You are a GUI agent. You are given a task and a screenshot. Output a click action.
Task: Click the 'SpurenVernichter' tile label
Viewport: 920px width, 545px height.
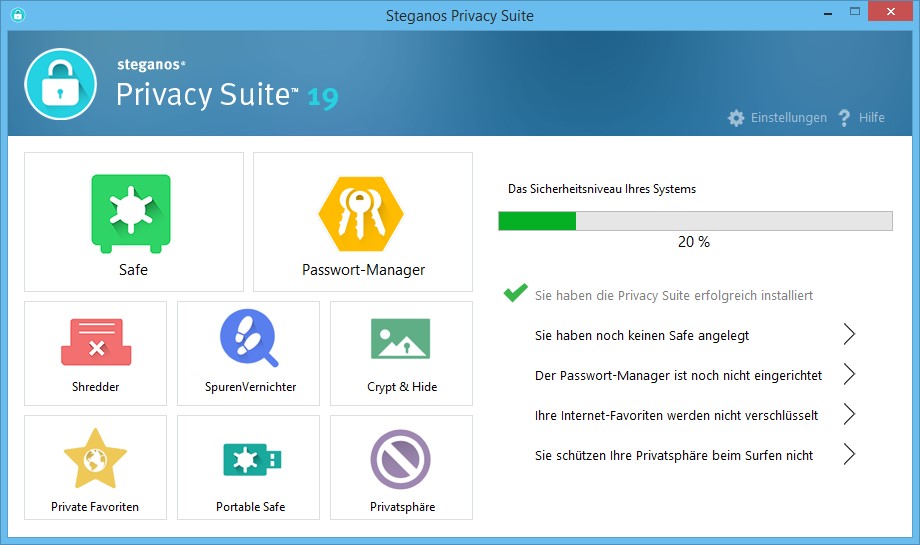click(251, 387)
